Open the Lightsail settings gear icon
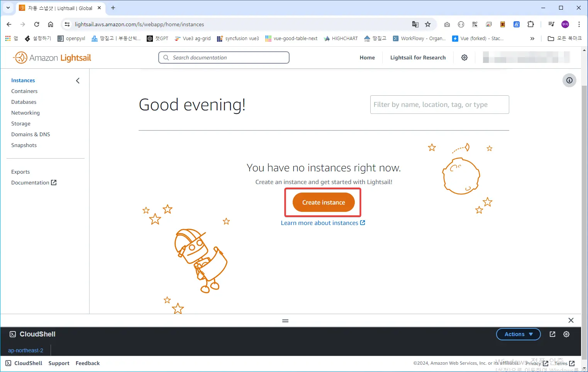The height and width of the screenshot is (372, 588). click(464, 57)
